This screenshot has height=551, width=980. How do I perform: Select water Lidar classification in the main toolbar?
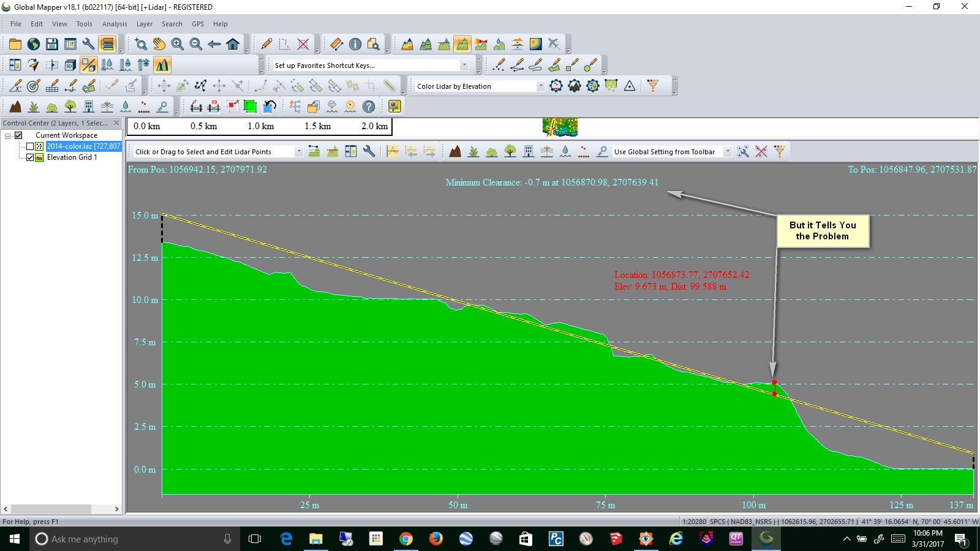point(126,107)
